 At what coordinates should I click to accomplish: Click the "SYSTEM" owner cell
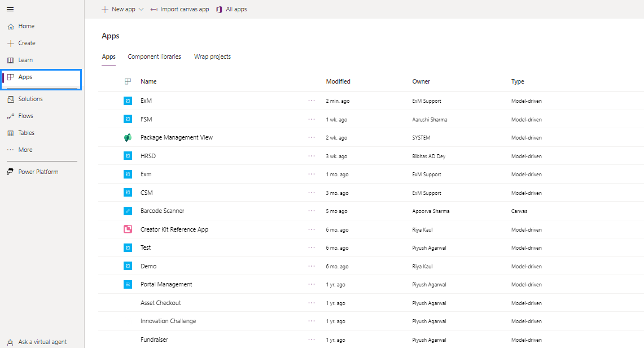421,138
